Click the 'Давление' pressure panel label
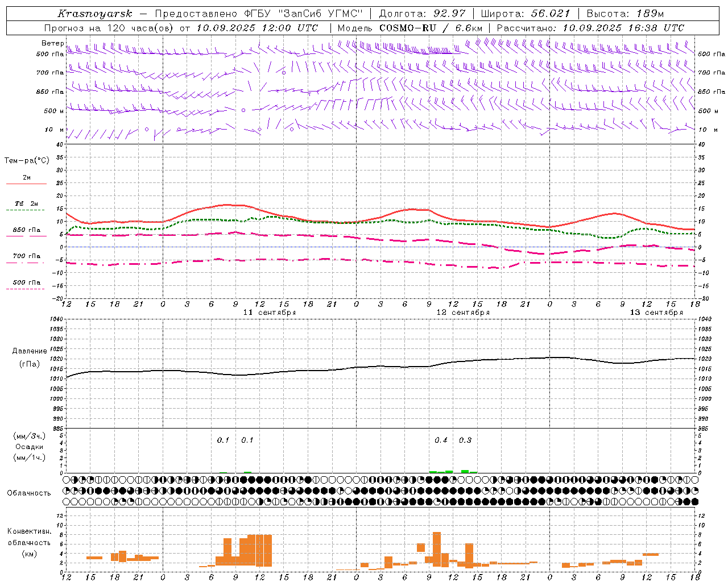 click(x=30, y=351)
